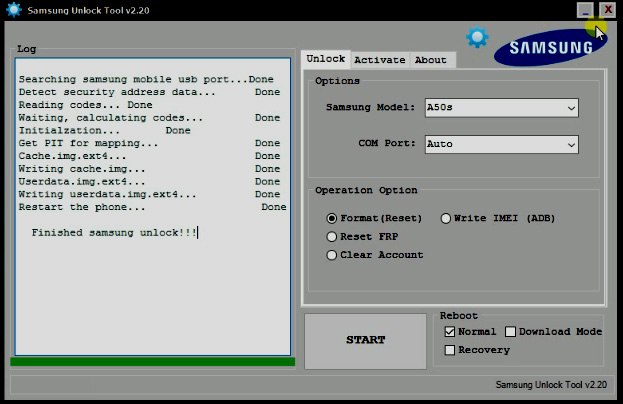The width and height of the screenshot is (623, 404).
Task: Expand the COM Port dropdown arrow
Action: [571, 145]
